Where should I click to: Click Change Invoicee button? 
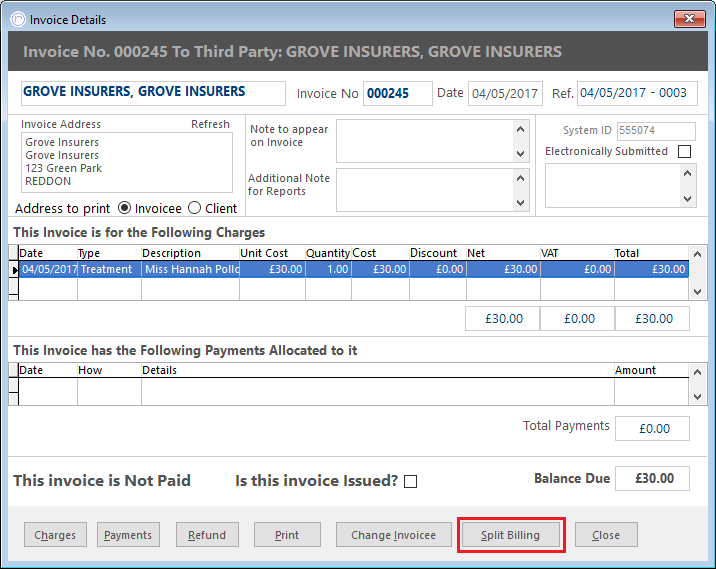(393, 535)
